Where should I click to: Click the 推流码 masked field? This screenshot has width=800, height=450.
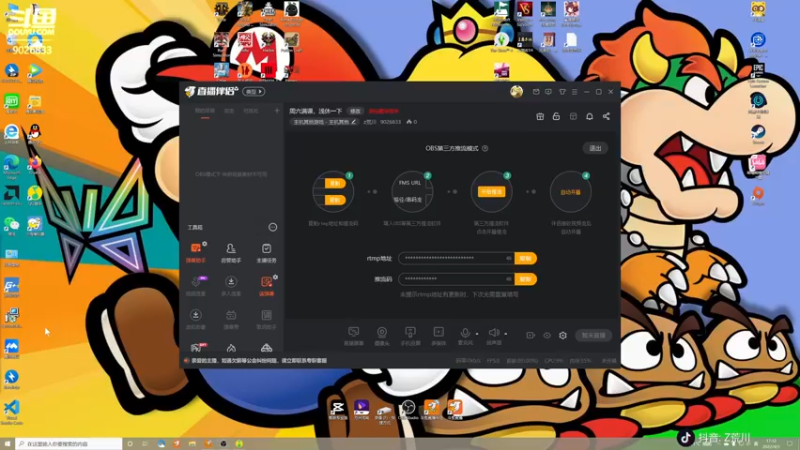[456, 279]
